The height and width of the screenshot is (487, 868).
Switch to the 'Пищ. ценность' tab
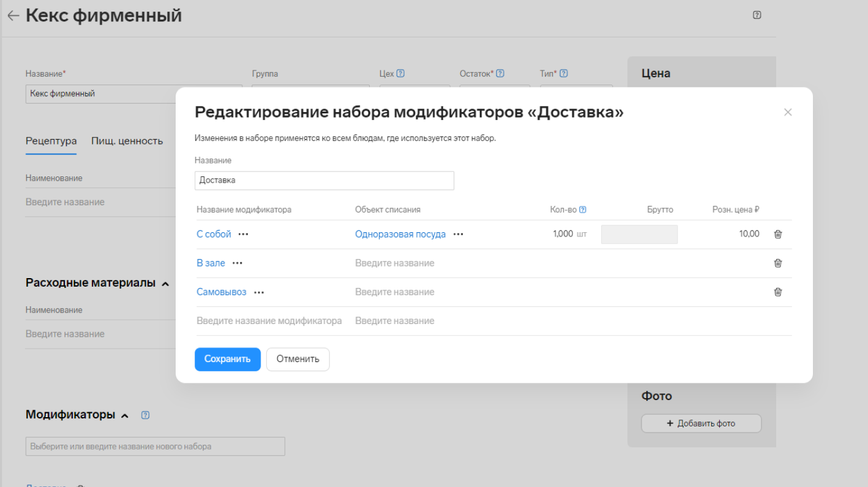coord(127,142)
